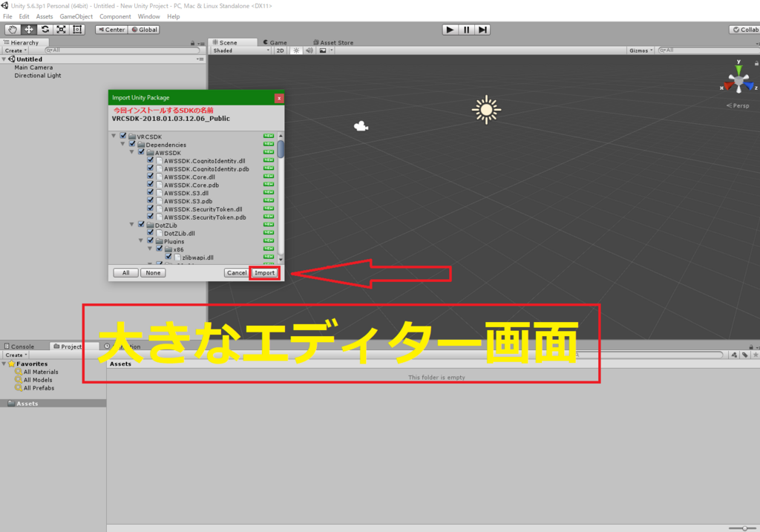Image resolution: width=760 pixels, height=532 pixels.
Task: Uncheck zlibwapi.dll checkbox
Action: 168,256
